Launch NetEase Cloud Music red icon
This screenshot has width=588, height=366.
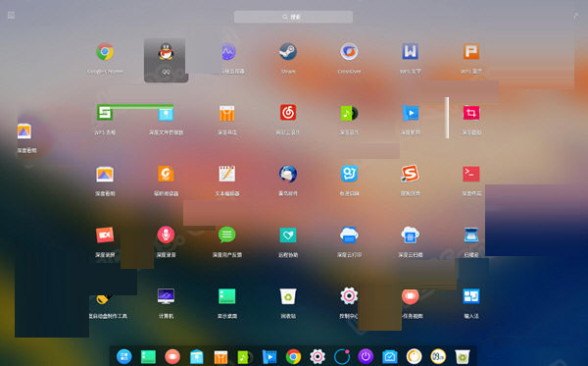pos(288,113)
